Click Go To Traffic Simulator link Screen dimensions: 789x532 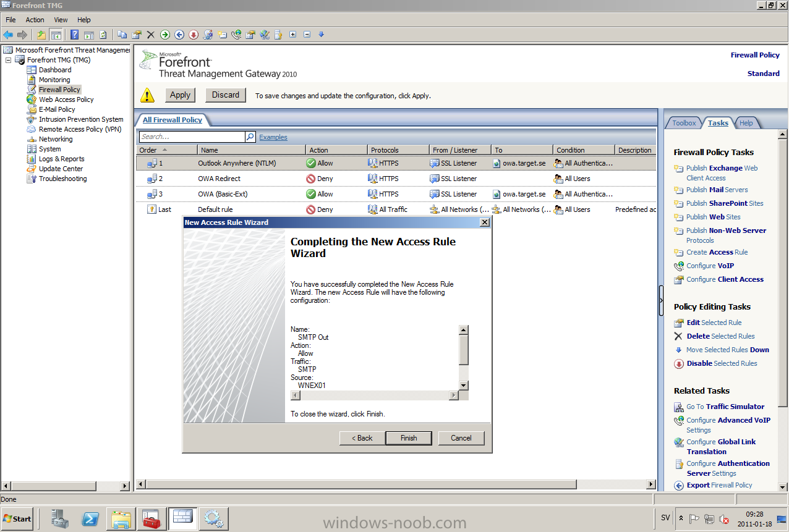coord(725,407)
